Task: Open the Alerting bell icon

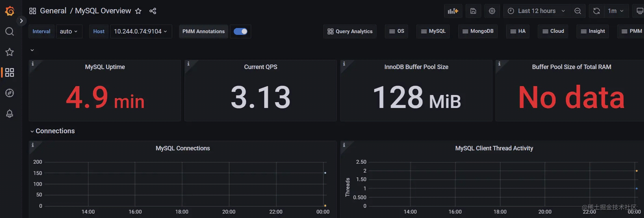Action: (x=10, y=113)
